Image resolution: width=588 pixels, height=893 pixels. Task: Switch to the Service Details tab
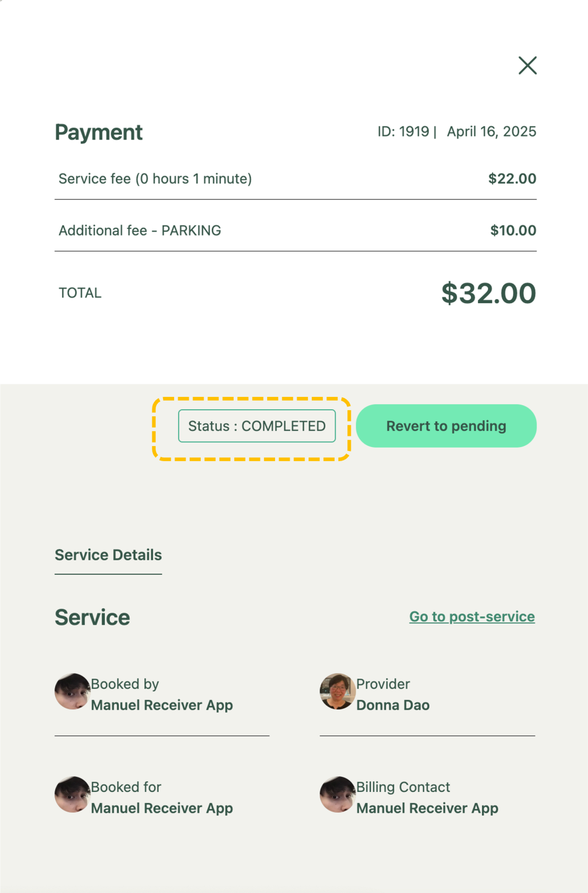coord(108,555)
